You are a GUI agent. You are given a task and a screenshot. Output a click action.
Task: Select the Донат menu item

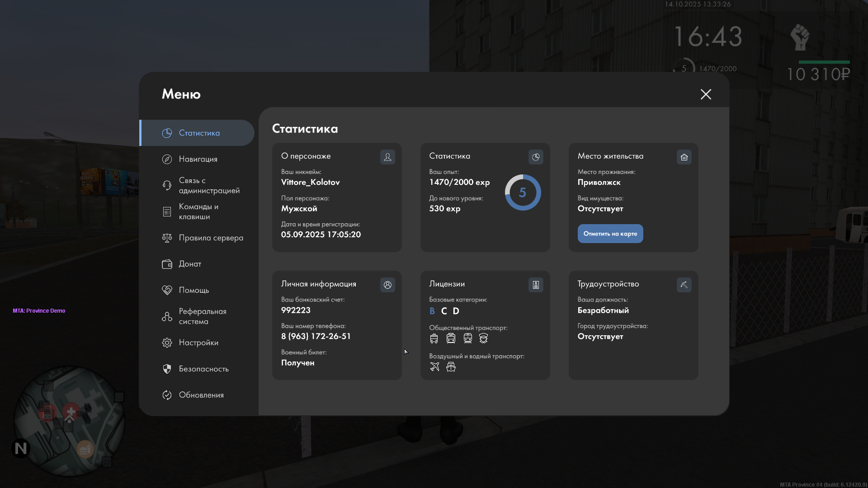[190, 264]
